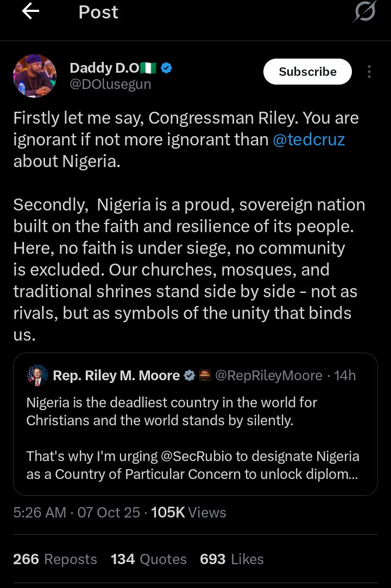This screenshot has width=391, height=588.
Task: Open the @tedcruz mention link
Action: (x=308, y=140)
